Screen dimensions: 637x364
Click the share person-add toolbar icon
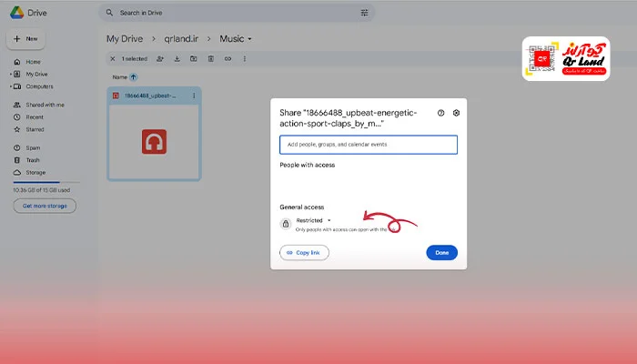(x=160, y=59)
